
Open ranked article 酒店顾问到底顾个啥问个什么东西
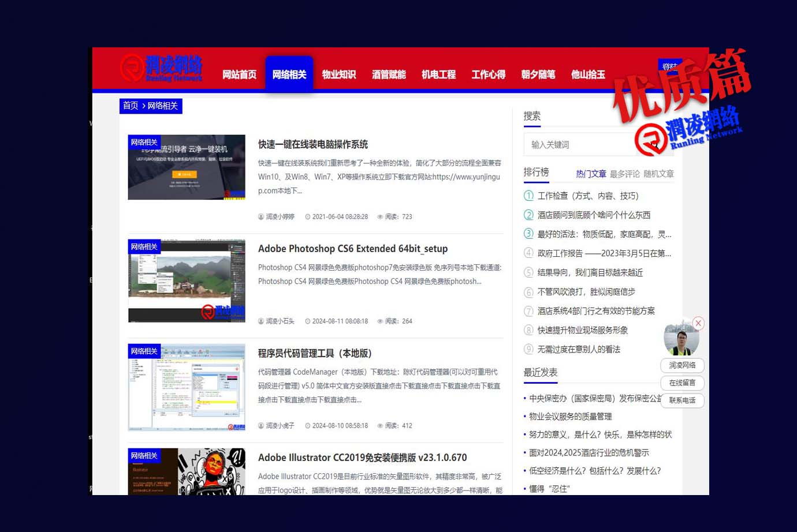[594, 215]
